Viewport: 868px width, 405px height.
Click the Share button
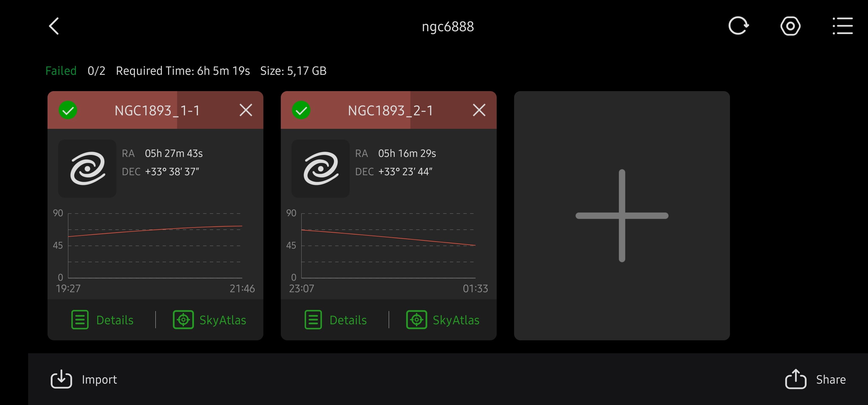click(815, 379)
